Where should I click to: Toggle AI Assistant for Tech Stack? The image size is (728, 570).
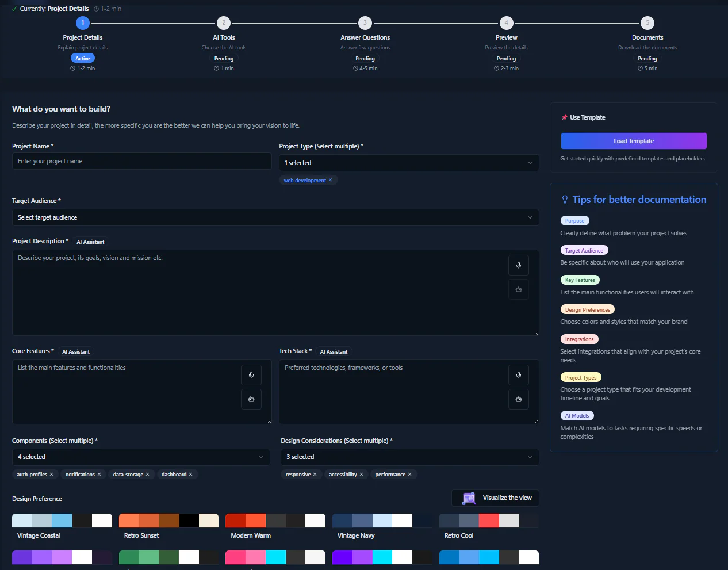(334, 351)
